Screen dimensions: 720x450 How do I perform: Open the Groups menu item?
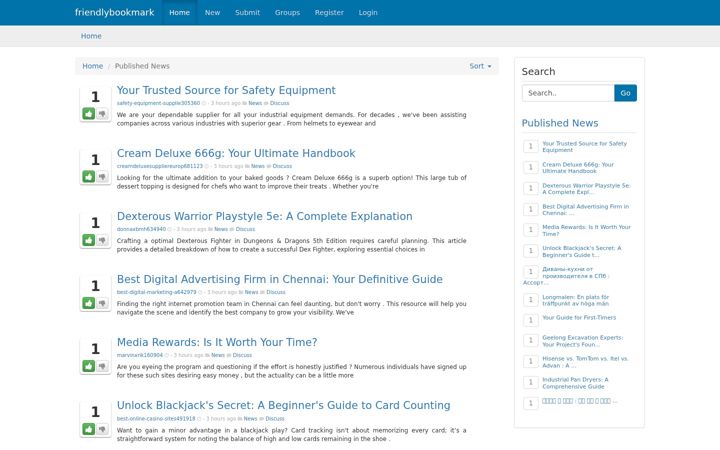coord(287,12)
